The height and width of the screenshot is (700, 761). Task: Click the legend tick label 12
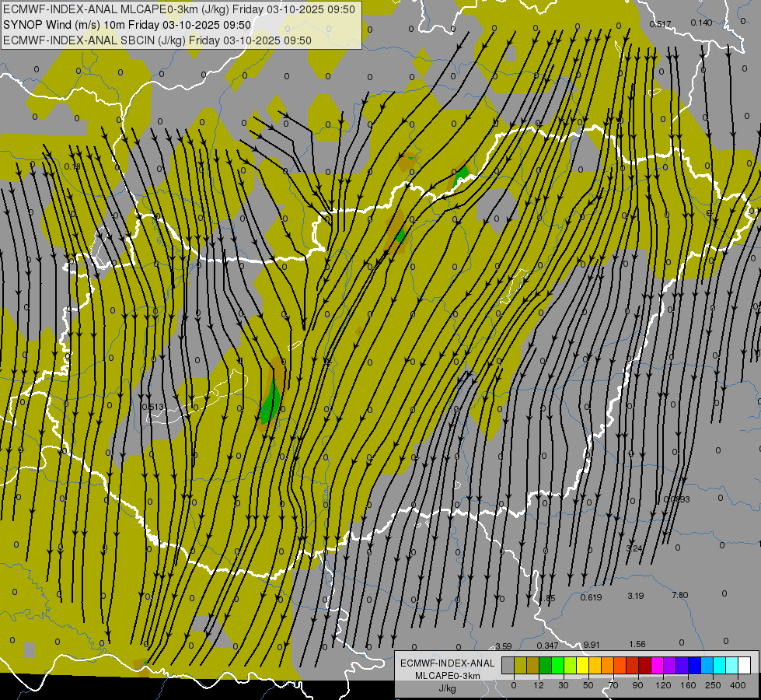pyautogui.click(x=539, y=685)
